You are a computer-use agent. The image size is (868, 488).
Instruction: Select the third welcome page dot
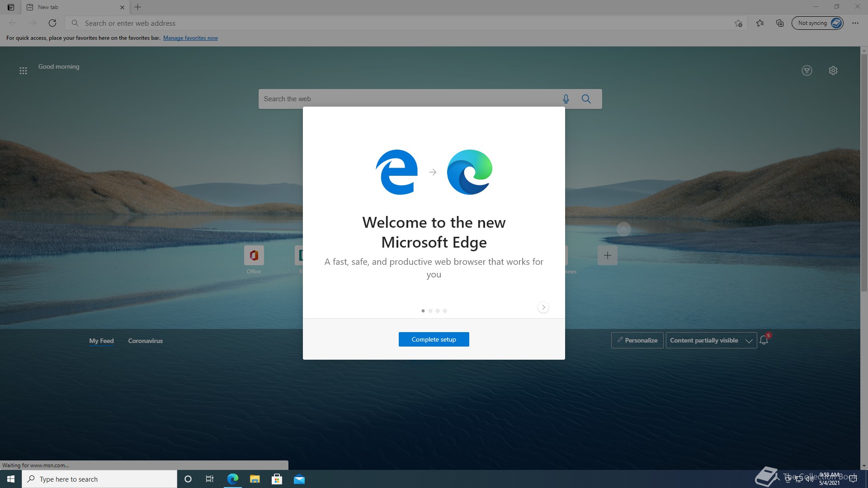point(438,311)
